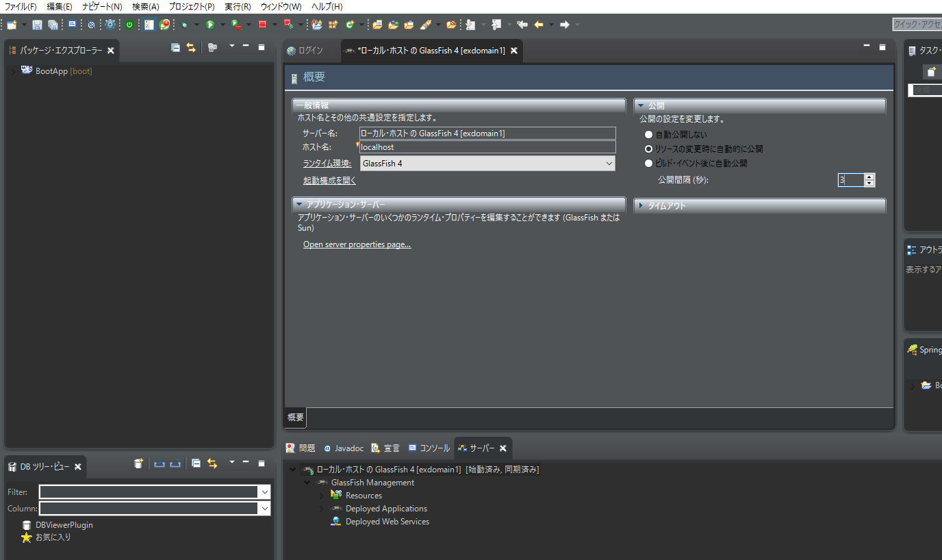The width and height of the screenshot is (942, 560).
Task: Click the red Stop square in the toolbar
Action: click(262, 25)
